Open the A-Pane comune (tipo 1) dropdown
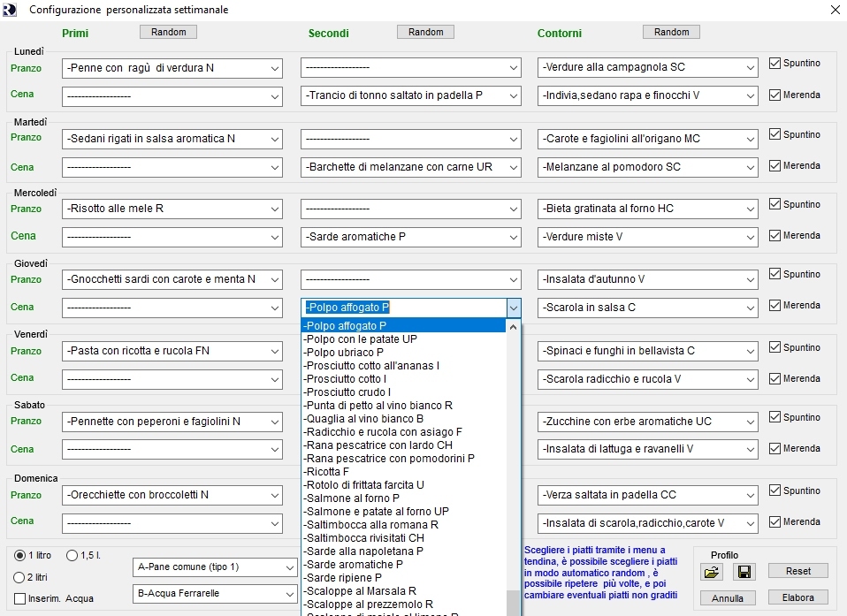The width and height of the screenshot is (847, 616). click(289, 567)
